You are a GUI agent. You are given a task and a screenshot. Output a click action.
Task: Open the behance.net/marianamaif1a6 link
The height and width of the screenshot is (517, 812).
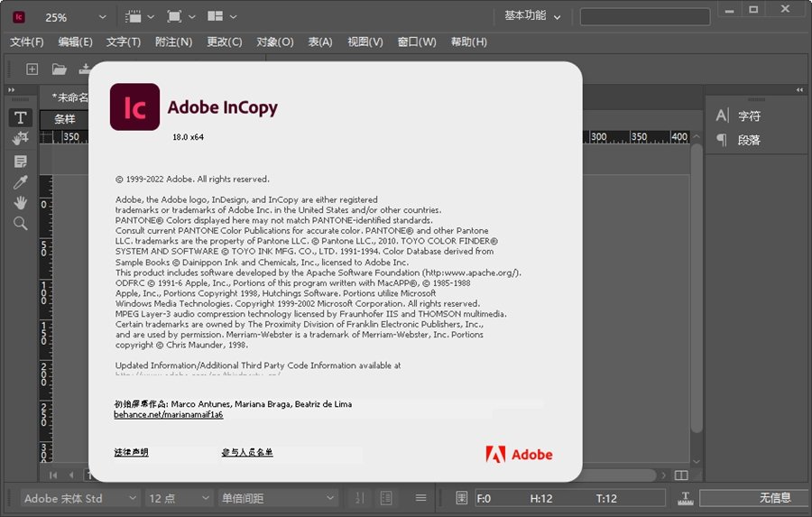pos(169,414)
